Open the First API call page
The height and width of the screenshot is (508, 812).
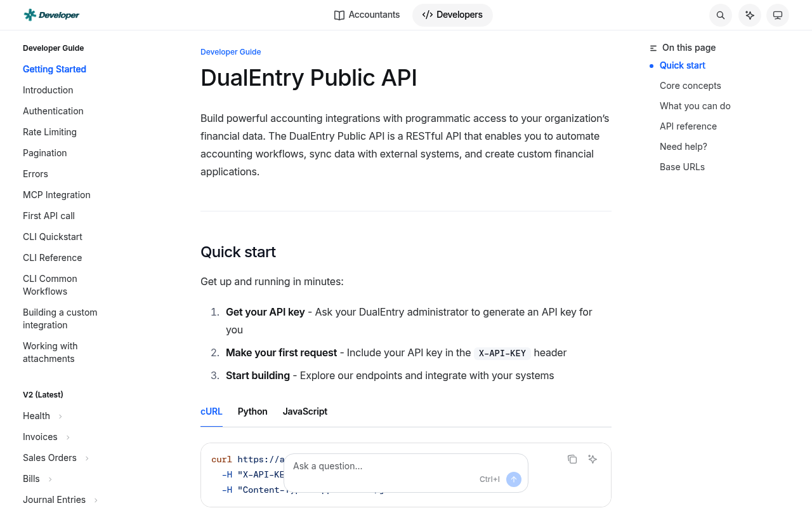pyautogui.click(x=49, y=216)
